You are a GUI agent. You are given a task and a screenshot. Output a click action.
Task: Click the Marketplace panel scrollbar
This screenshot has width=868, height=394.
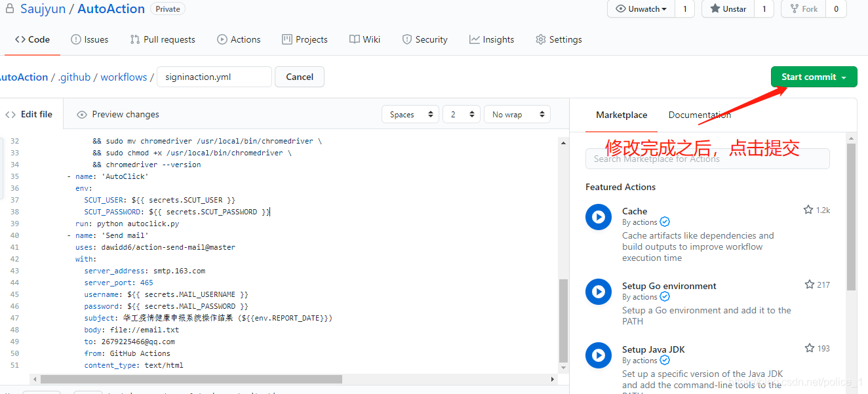[x=851, y=217]
